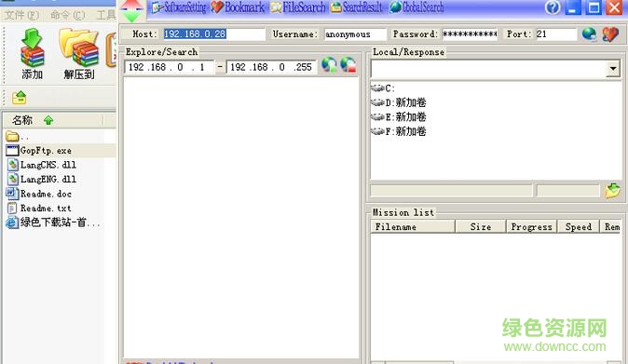The width and height of the screenshot is (628, 364).
Task: Select Readme.txt in the file list
Action: (39, 208)
